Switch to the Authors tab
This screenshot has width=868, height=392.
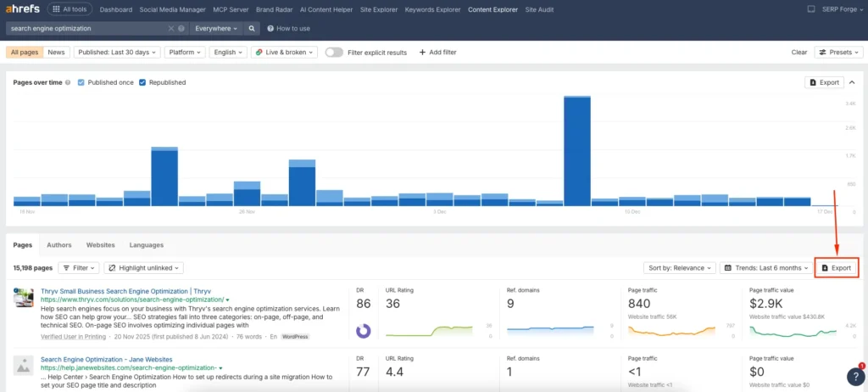click(59, 244)
